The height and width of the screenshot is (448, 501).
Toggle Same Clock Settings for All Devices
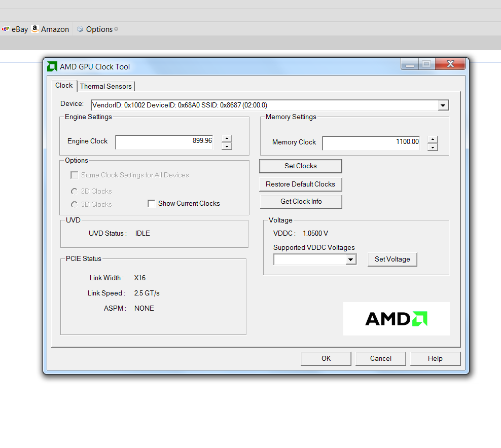[74, 175]
